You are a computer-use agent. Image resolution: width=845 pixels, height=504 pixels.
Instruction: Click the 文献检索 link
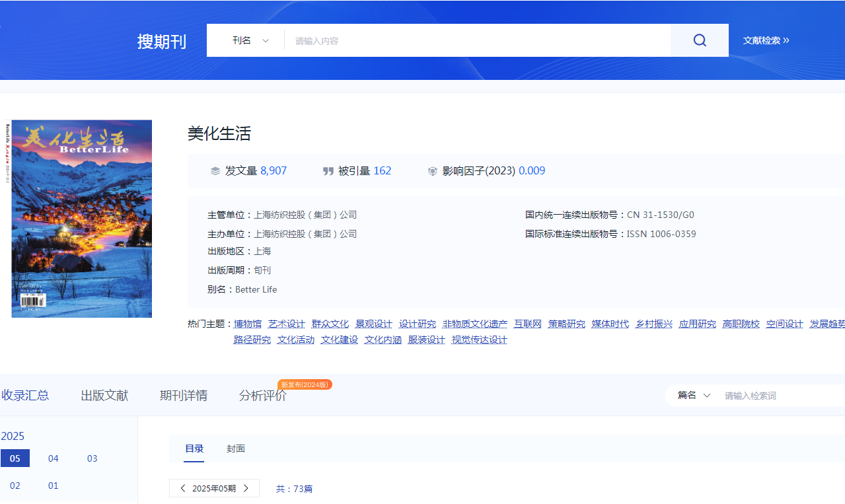(x=766, y=40)
